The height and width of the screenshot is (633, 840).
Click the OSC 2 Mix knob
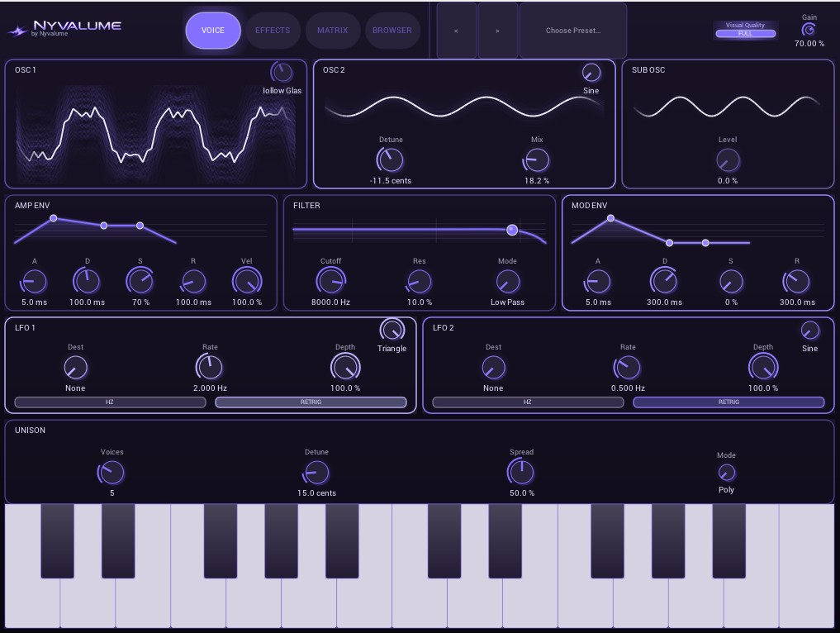pyautogui.click(x=536, y=159)
